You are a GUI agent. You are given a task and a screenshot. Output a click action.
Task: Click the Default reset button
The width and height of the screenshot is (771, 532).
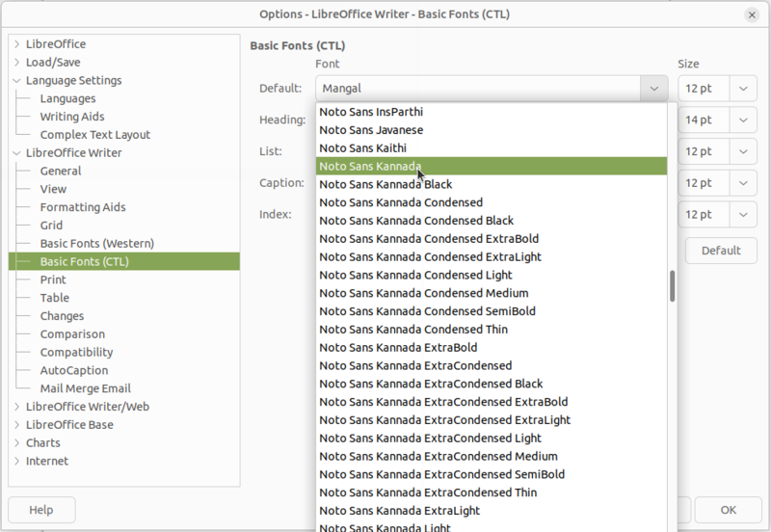721,251
